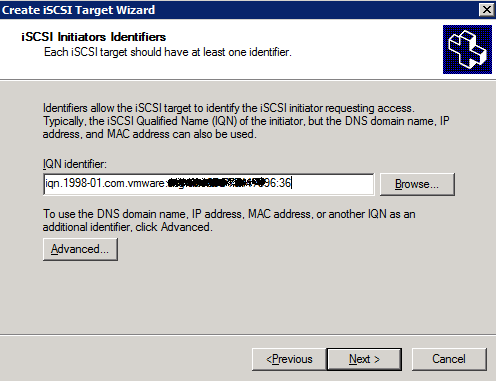
Task: Click the 'IQN identifier:' label
Action: click(x=75, y=164)
